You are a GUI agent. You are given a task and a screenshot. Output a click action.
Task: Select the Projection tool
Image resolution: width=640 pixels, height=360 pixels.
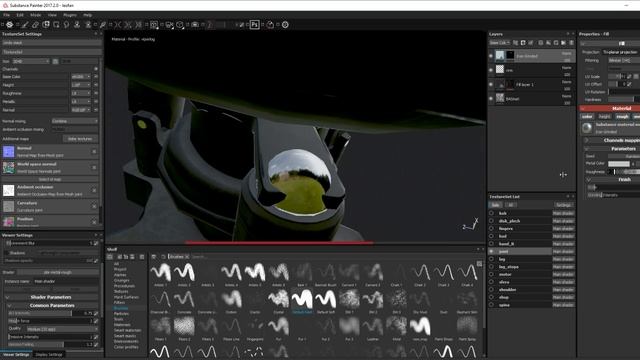pos(46,25)
